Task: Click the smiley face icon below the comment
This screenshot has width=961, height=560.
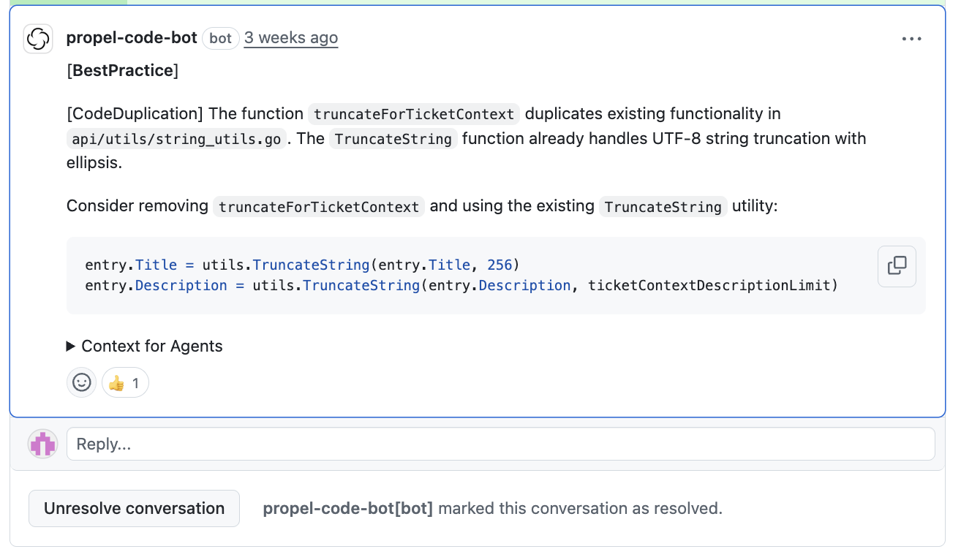Action: [81, 382]
